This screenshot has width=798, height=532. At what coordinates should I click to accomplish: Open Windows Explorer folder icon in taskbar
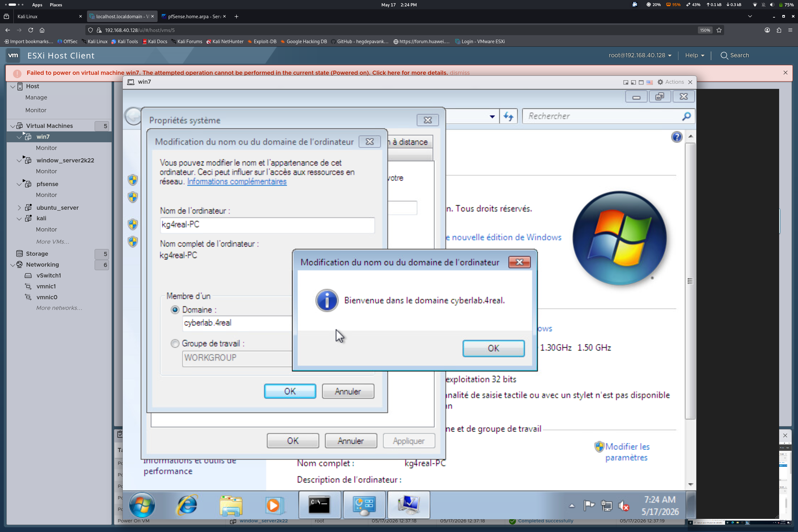(x=231, y=505)
